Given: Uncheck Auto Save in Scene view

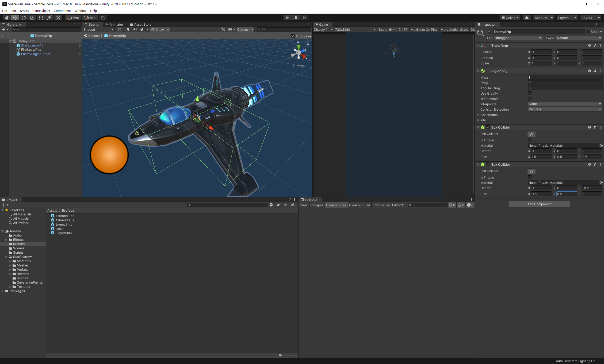Looking at the screenshot, I should [x=293, y=36].
